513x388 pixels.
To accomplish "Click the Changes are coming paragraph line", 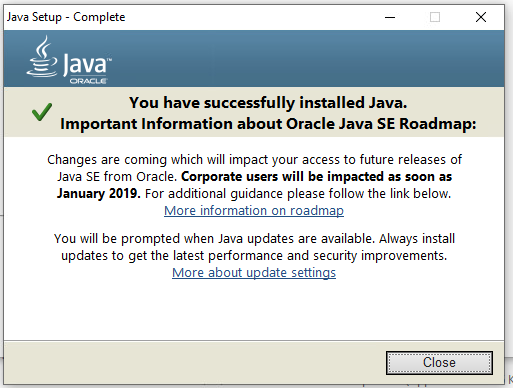I will (x=254, y=160).
